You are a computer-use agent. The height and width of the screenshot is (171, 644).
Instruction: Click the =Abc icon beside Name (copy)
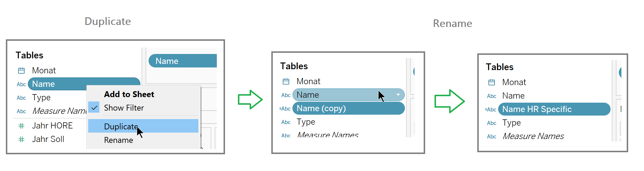(x=285, y=109)
